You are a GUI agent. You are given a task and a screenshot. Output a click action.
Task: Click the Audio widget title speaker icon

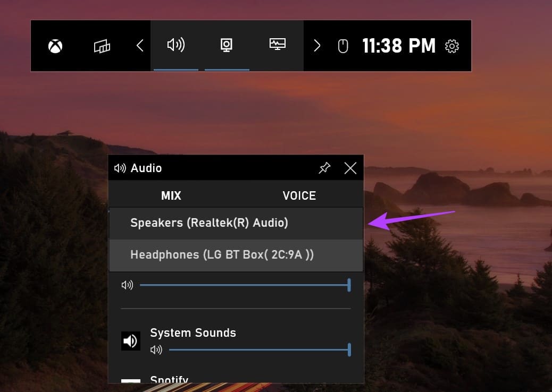pyautogui.click(x=120, y=168)
